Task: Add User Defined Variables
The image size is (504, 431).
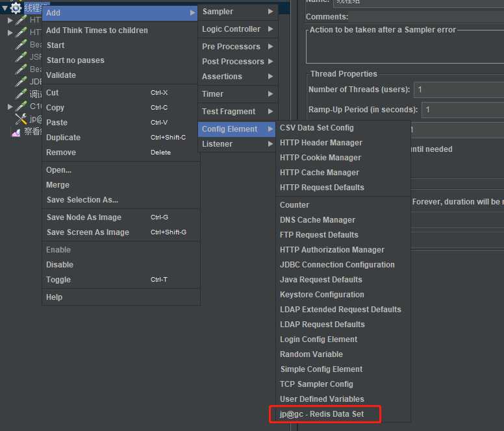Action: [344, 399]
